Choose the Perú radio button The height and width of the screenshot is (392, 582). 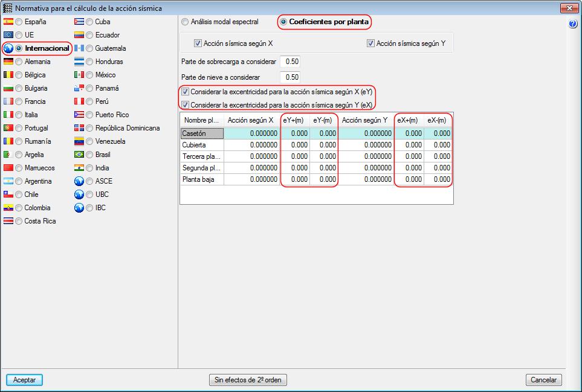(89, 101)
